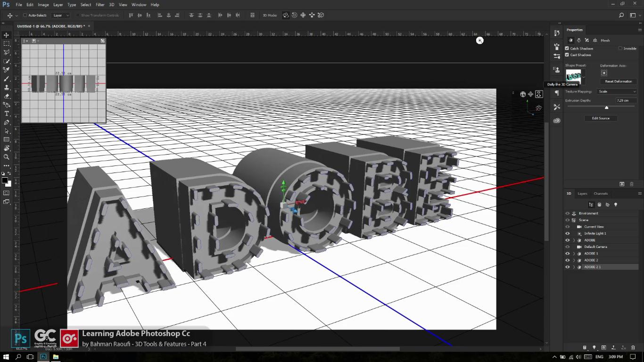The height and width of the screenshot is (362, 644).
Task: Select the Clone Stamp tool
Action: coord(7,87)
